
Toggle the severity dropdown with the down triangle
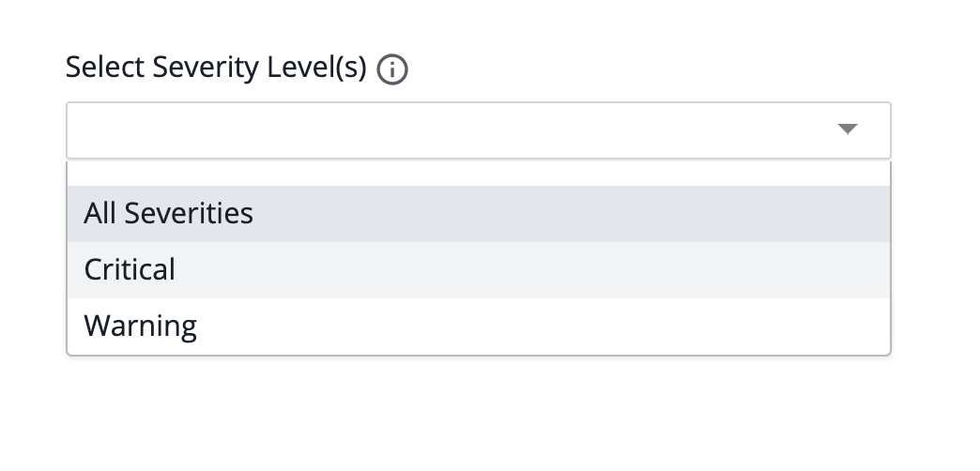pyautogui.click(x=848, y=129)
